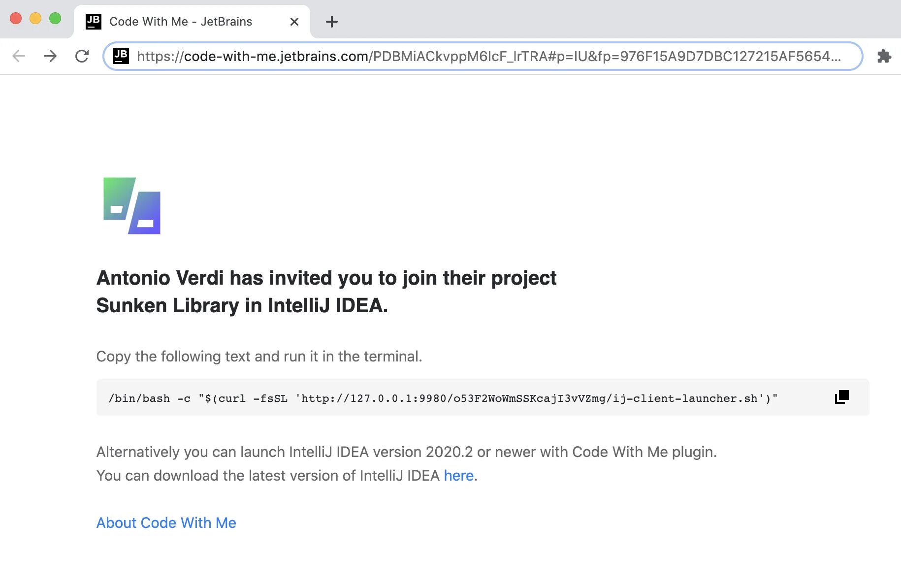901x588 pixels.
Task: Go back to previous page
Action: pos(19,56)
